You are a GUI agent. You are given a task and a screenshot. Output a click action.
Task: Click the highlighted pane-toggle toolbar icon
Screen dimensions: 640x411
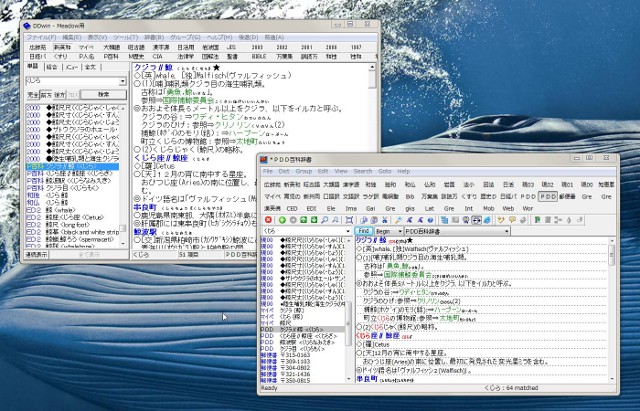(476, 220)
